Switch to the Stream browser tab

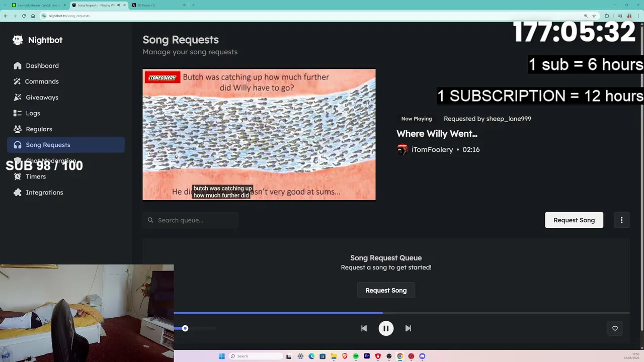(38, 5)
